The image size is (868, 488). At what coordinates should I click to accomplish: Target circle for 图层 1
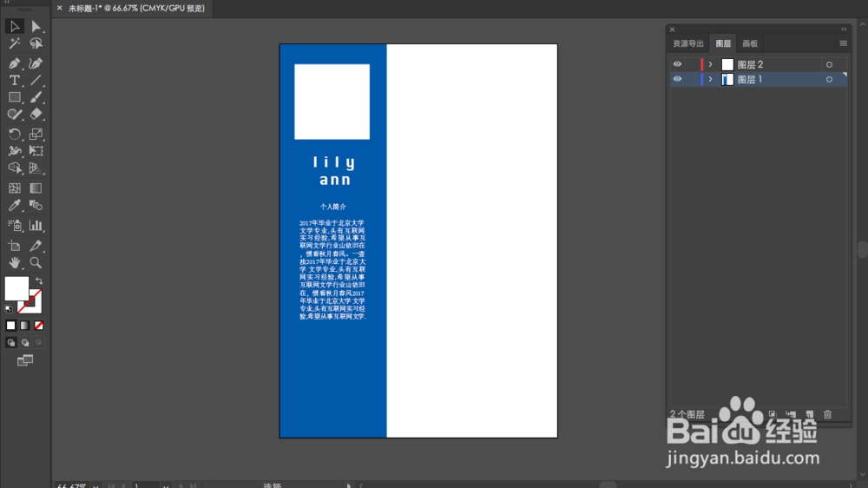pos(829,80)
